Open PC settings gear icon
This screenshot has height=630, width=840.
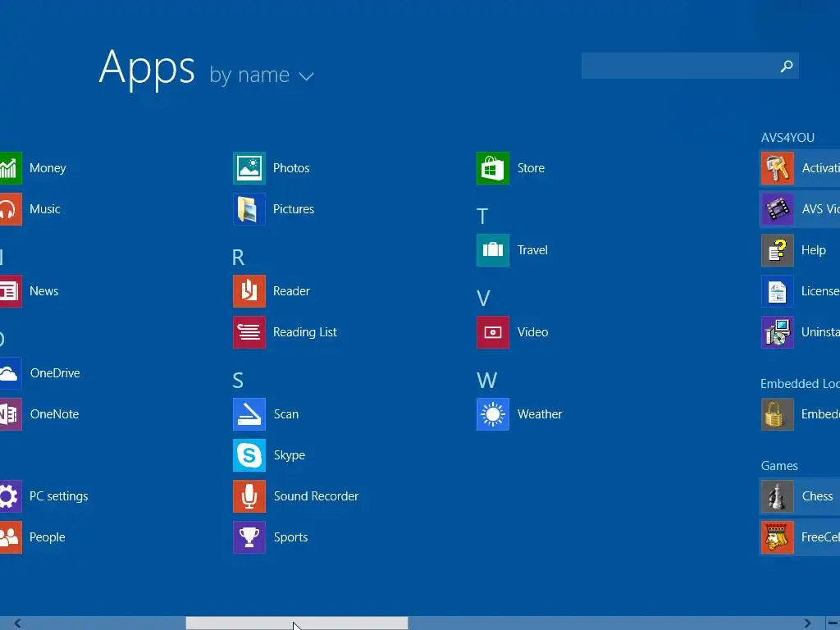tap(11, 496)
